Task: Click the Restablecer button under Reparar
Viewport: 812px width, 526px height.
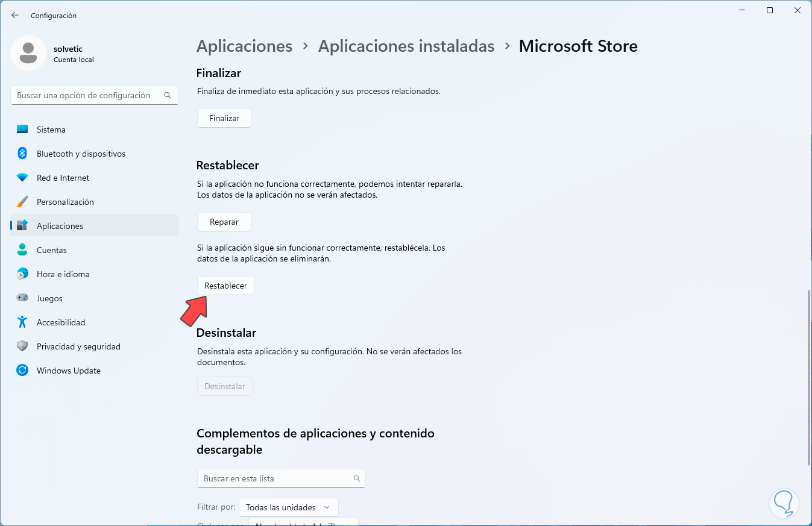Action: pos(226,286)
